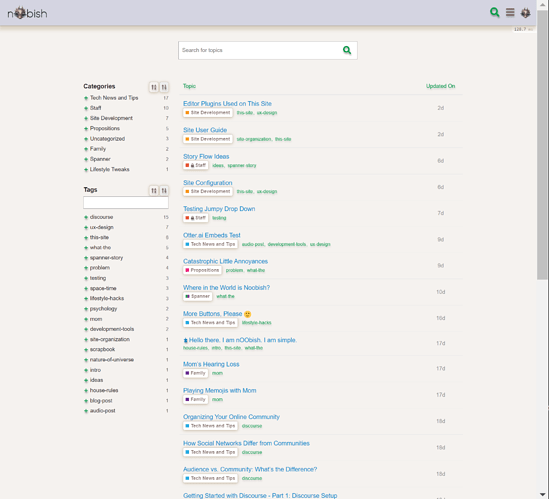Screen dimensions: 549x499
Task: Click plus icon next to Staff category
Action: pyautogui.click(x=86, y=108)
